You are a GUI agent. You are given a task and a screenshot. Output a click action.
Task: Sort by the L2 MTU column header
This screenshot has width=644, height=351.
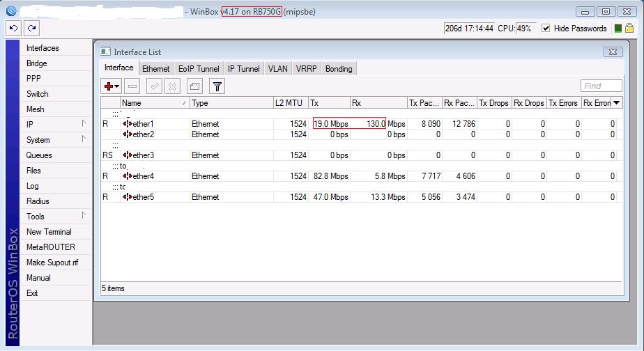(291, 102)
